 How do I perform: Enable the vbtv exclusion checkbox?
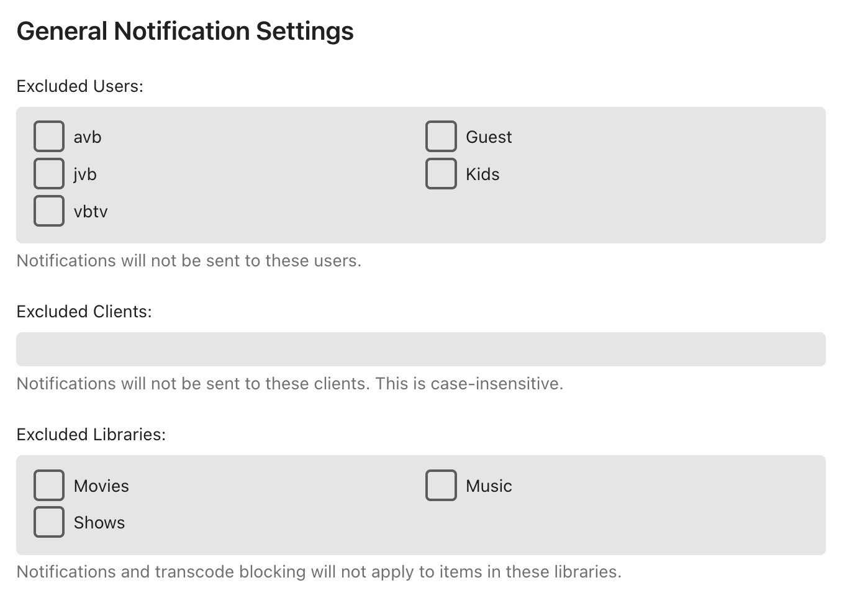click(49, 211)
